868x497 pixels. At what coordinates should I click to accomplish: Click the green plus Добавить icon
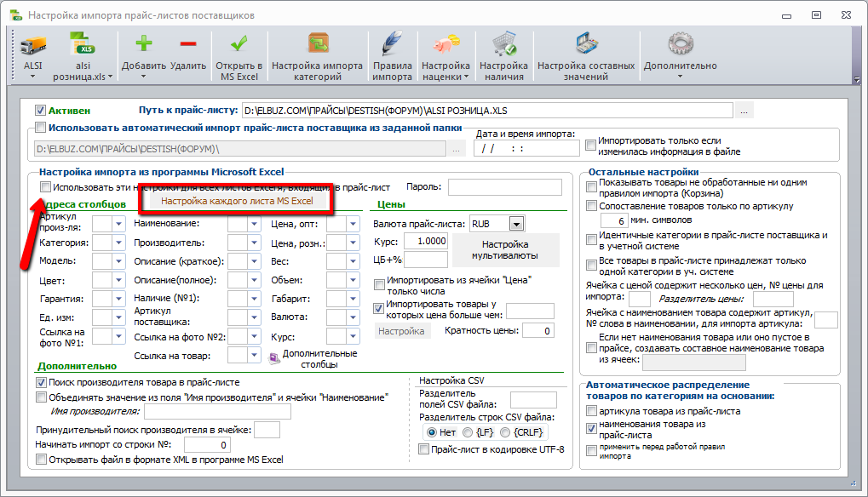click(x=144, y=43)
